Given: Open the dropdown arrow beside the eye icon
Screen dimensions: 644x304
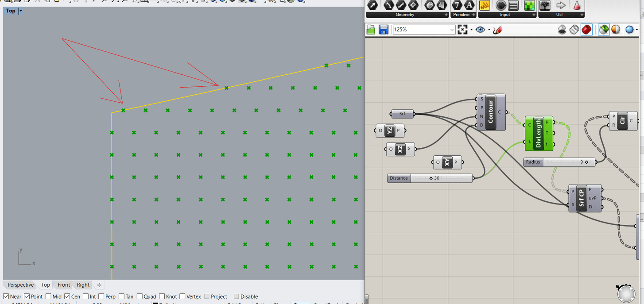Looking at the screenshot, I should point(489,30).
